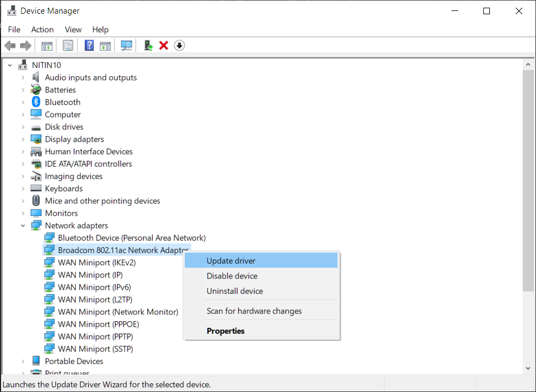Click the vertical scrollbar thumb
Image resolution: width=536 pixels, height=392 pixels.
[x=528, y=180]
